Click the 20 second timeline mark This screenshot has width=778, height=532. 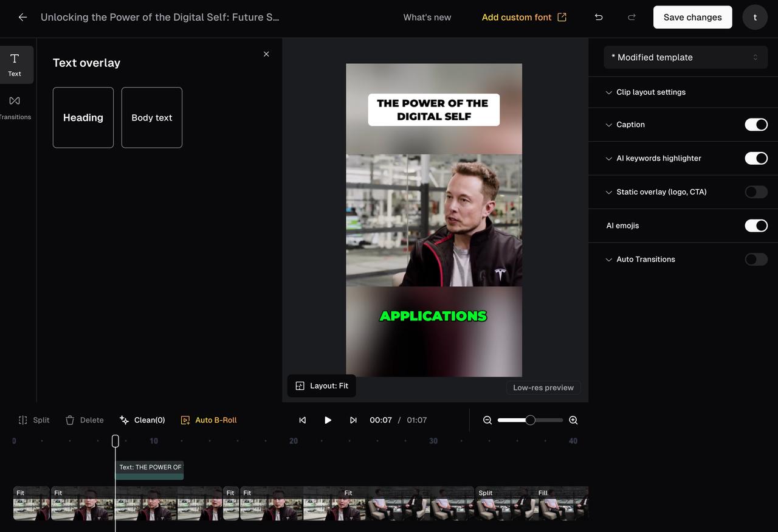click(x=294, y=441)
